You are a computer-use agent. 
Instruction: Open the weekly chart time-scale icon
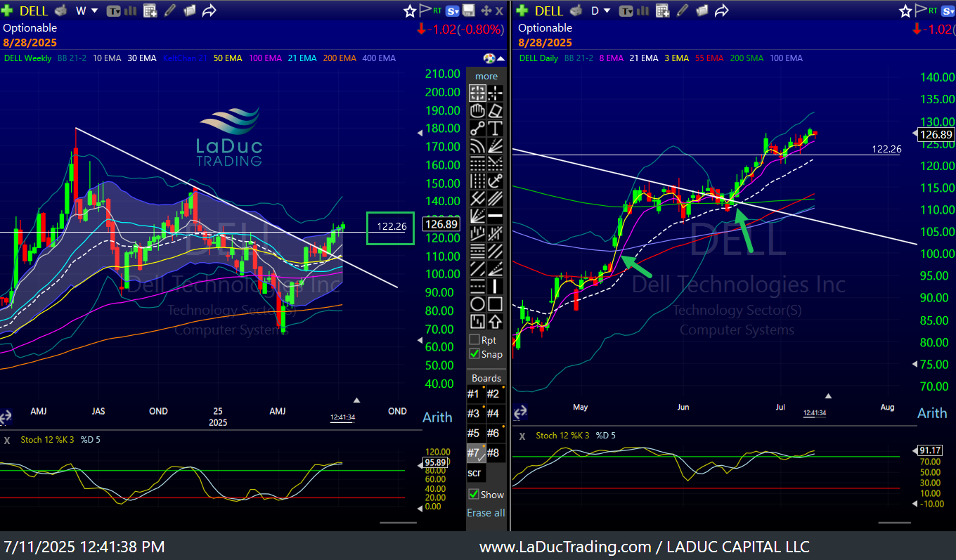click(6, 417)
